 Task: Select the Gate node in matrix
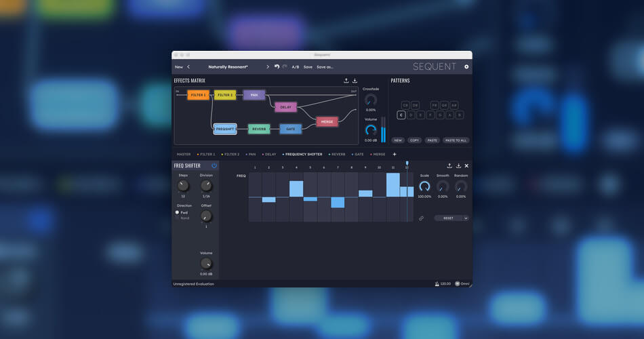(290, 129)
